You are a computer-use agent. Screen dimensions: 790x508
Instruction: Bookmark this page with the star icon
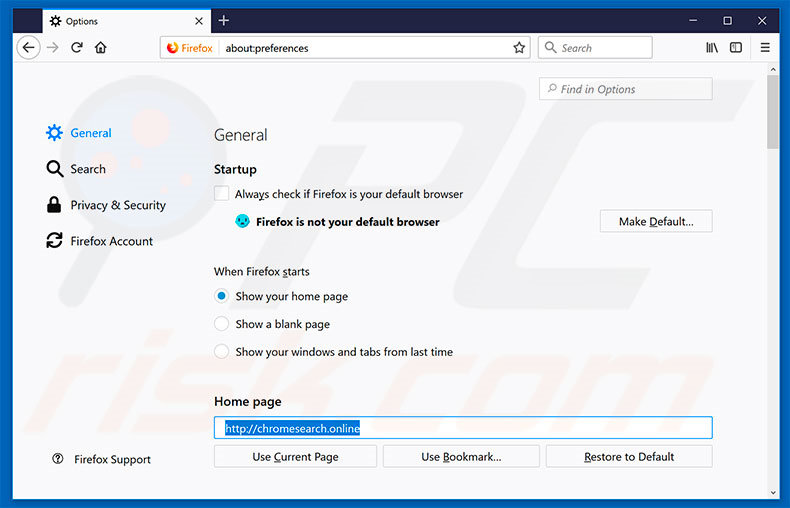(519, 48)
